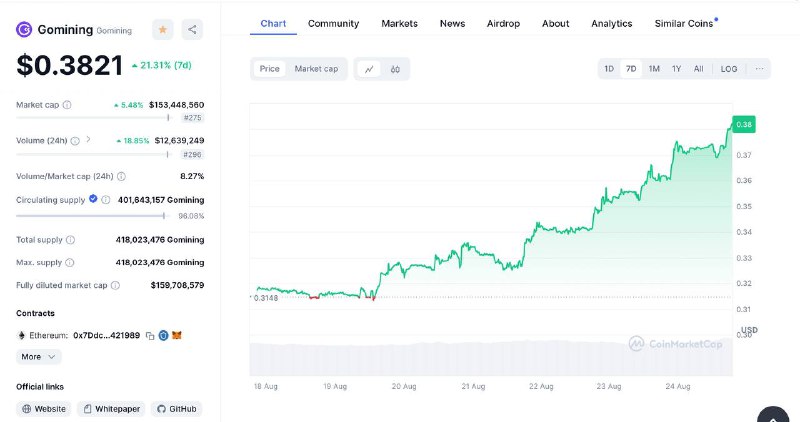Expand the More contracts dropdown
This screenshot has width=800, height=422.
[39, 357]
